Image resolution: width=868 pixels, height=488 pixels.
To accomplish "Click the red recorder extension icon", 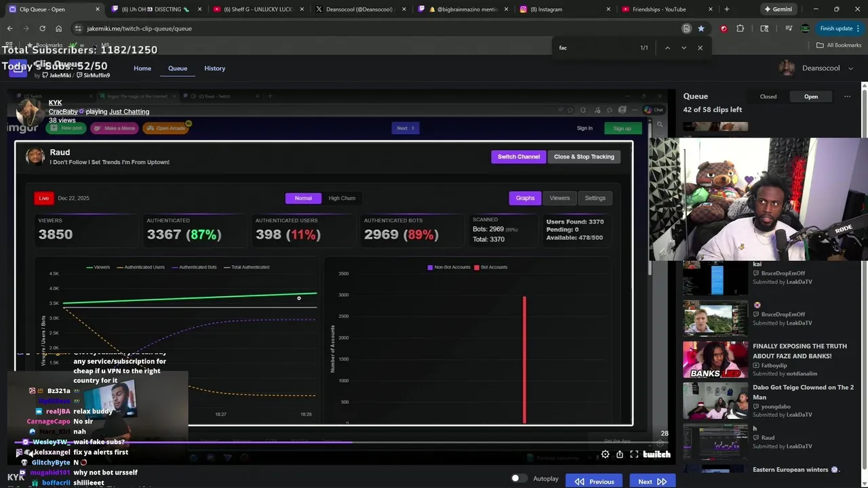I will 724,28.
